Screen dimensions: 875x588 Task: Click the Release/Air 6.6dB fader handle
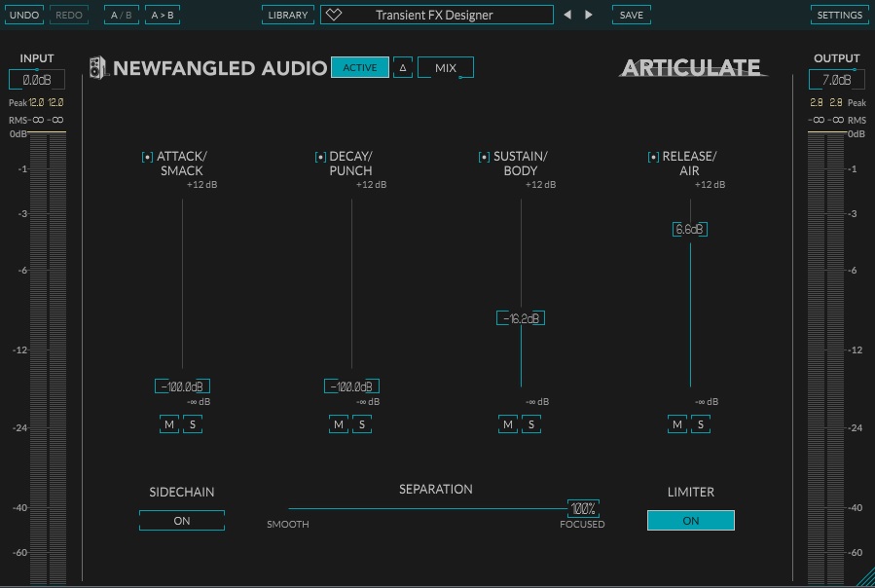click(x=690, y=229)
